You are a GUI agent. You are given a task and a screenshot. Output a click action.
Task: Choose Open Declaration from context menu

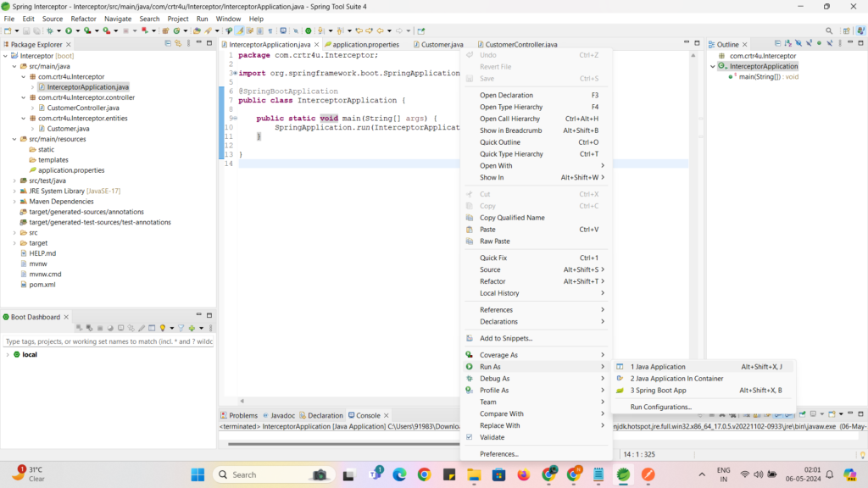536,95
